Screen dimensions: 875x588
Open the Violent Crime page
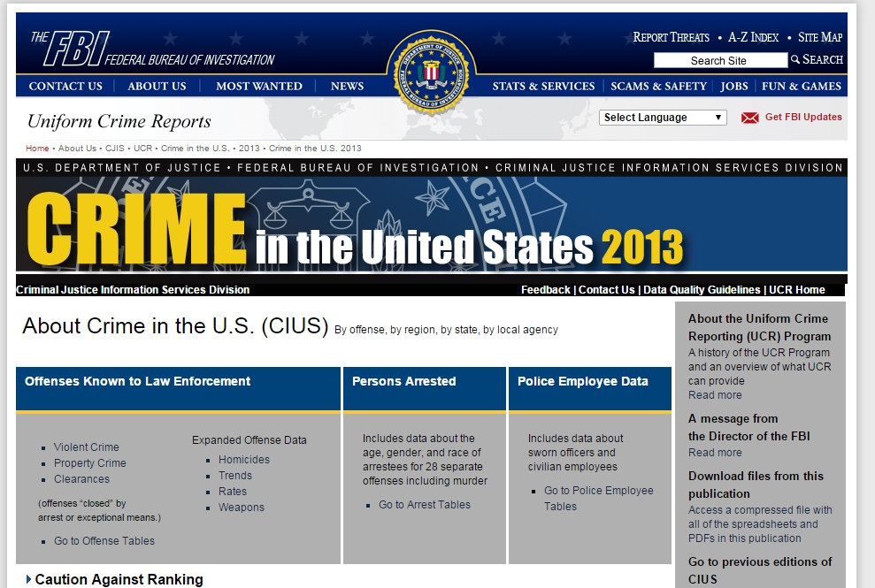(87, 447)
